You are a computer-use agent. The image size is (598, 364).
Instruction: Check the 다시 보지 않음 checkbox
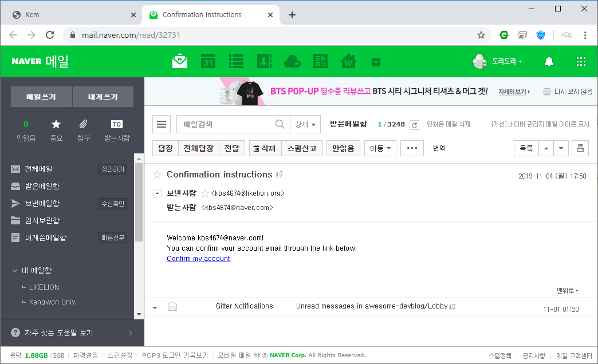pyautogui.click(x=547, y=92)
